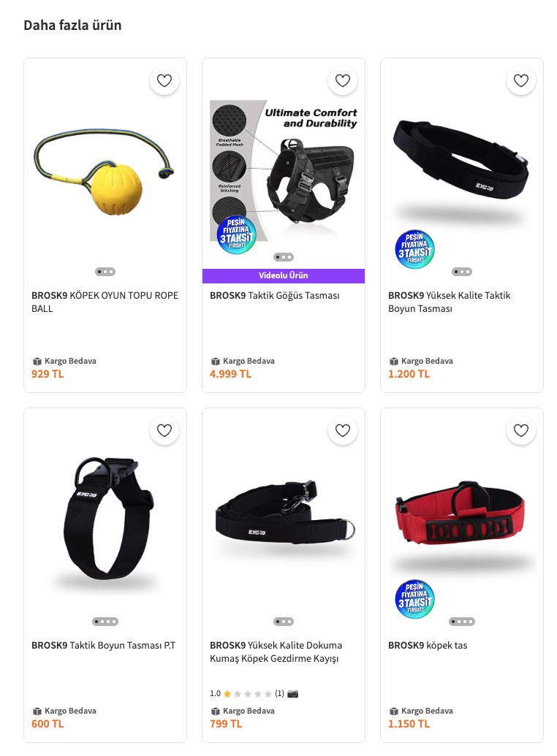Click 3 Taksit badge on tactical harness
557x756 pixels.
(x=237, y=234)
